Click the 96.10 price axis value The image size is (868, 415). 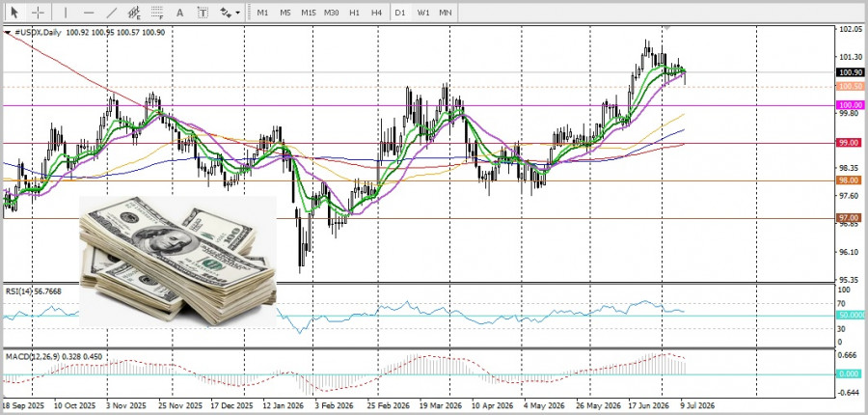pos(849,252)
